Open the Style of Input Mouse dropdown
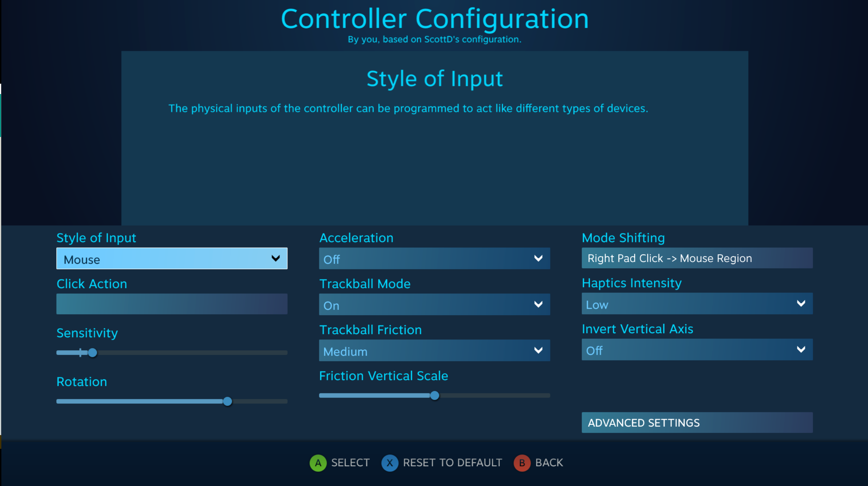868x486 pixels. point(172,258)
